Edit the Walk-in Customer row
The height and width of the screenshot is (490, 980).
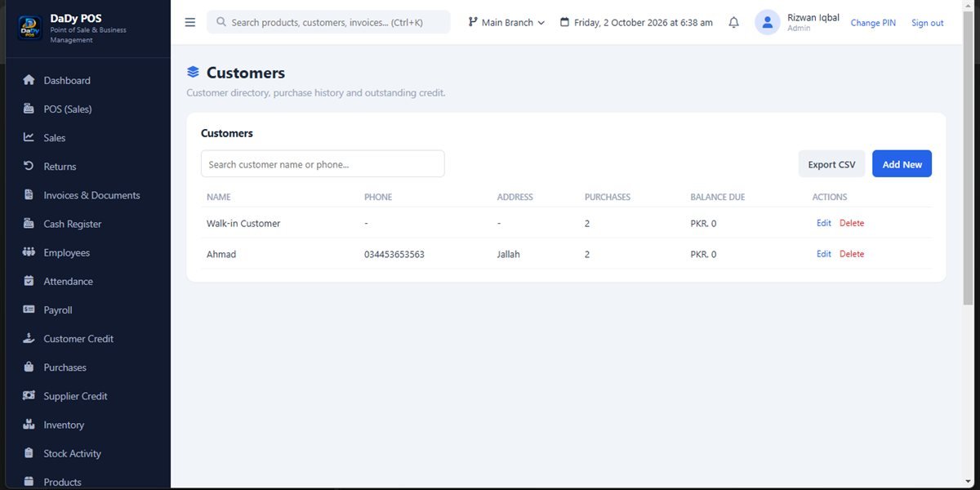[823, 223]
